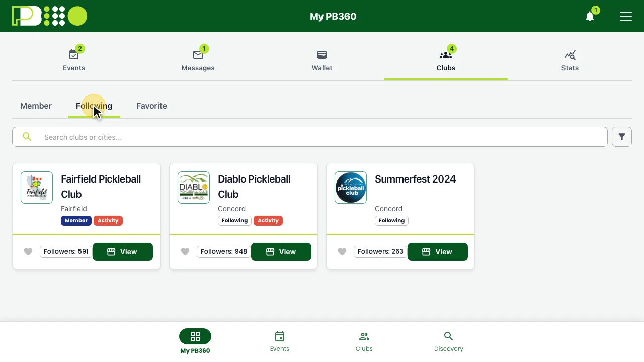Click the search clubs or cities field
This screenshot has height=362, width=644.
click(x=310, y=137)
